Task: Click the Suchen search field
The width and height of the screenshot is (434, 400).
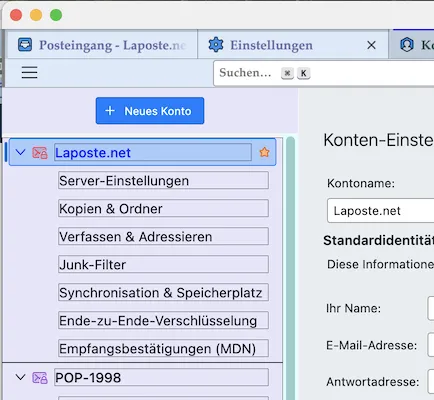Action: (323, 73)
